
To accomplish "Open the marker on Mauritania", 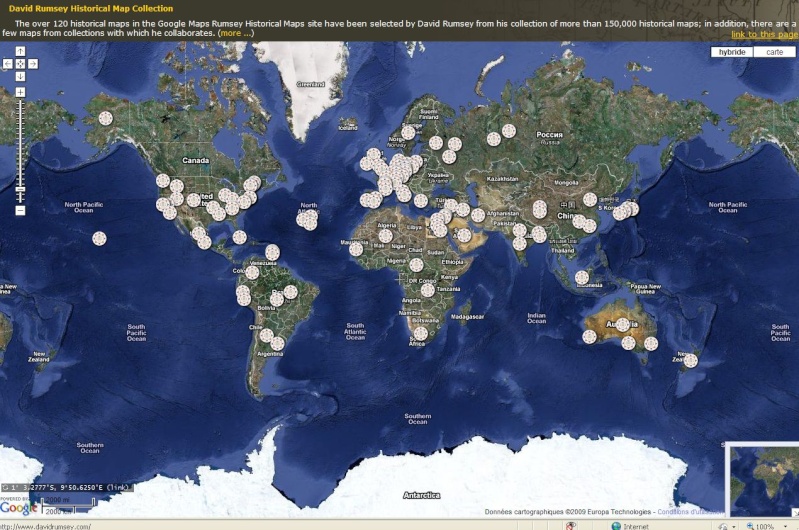I will click(356, 249).
